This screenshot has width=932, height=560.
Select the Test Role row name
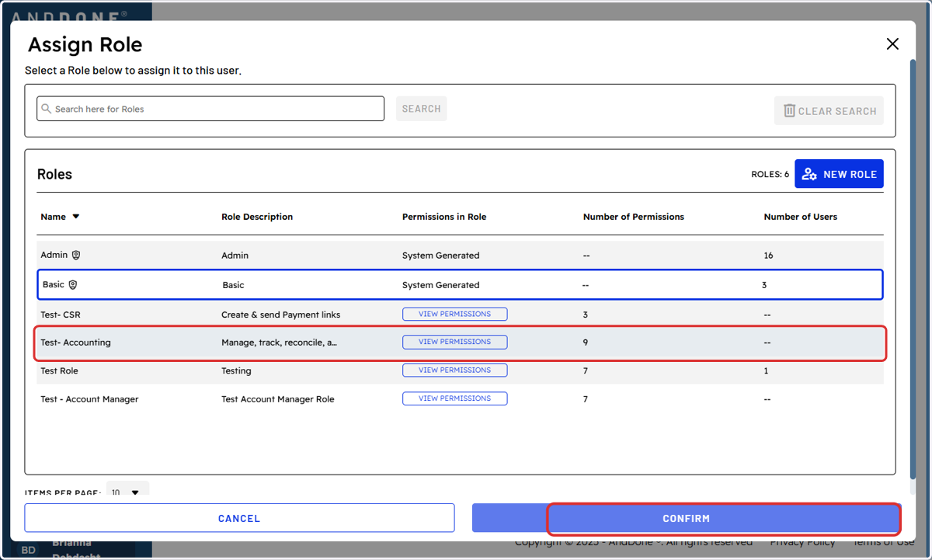(59, 370)
